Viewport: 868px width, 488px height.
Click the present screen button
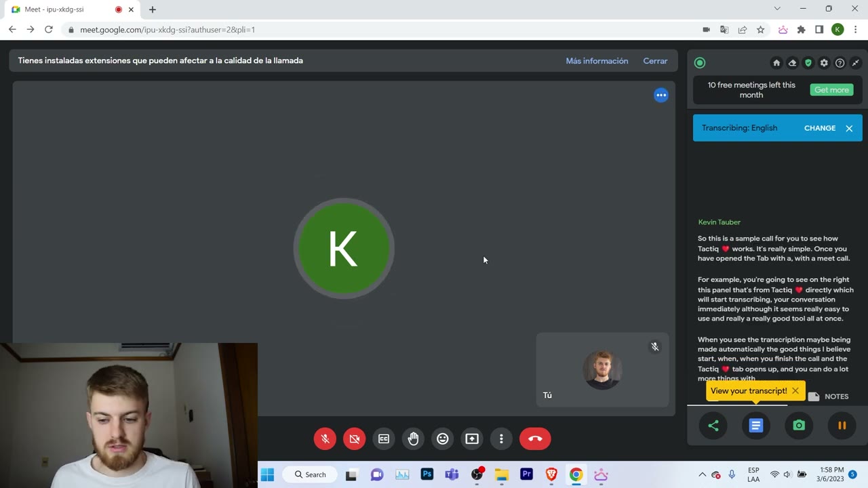(x=472, y=439)
